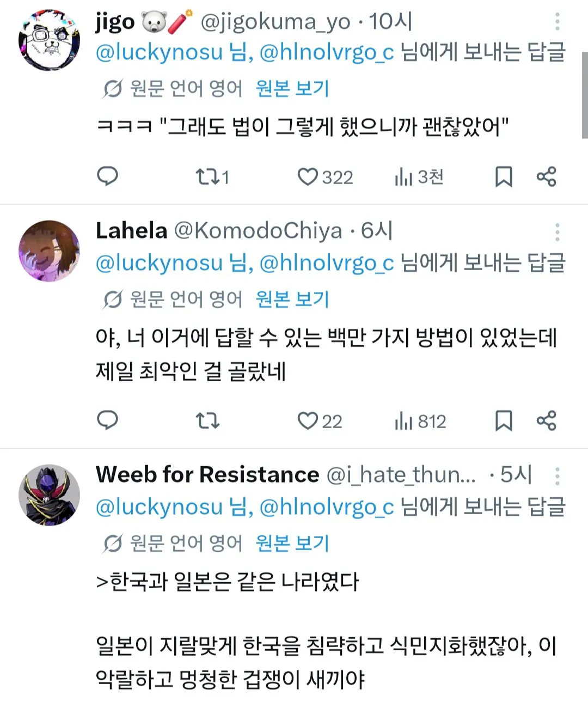Open Weeb for Resistance profile avatar

click(x=50, y=495)
